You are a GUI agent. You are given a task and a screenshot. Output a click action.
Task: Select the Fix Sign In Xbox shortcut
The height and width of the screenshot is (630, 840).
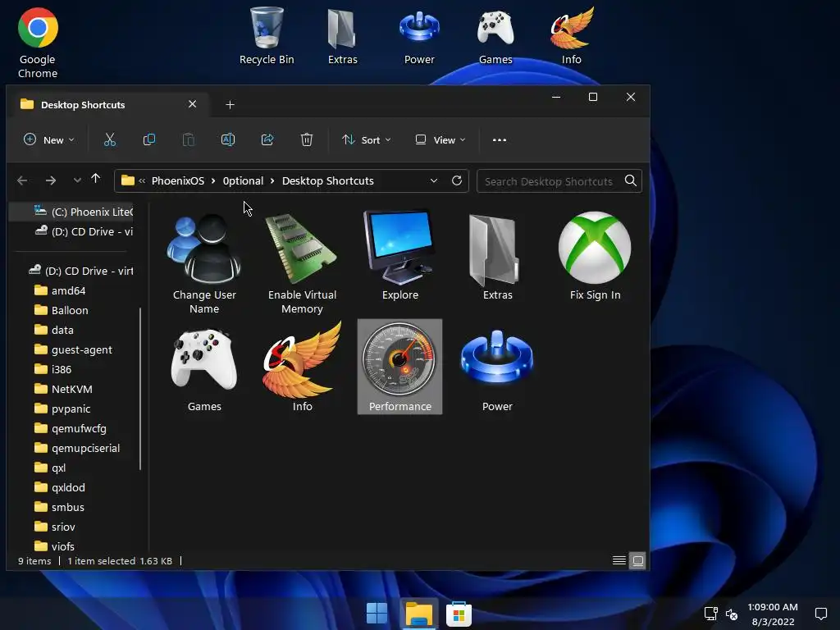click(x=595, y=256)
